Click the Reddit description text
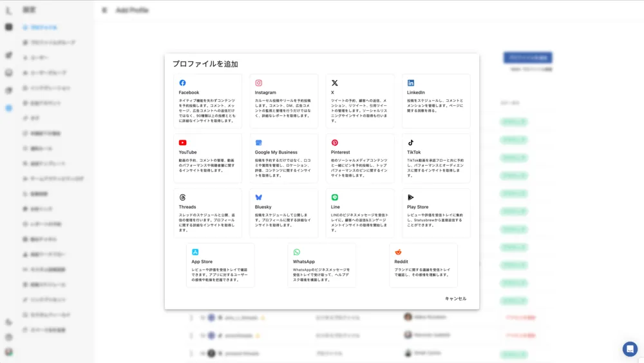Image resolution: width=644 pixels, height=363 pixels. tap(422, 272)
